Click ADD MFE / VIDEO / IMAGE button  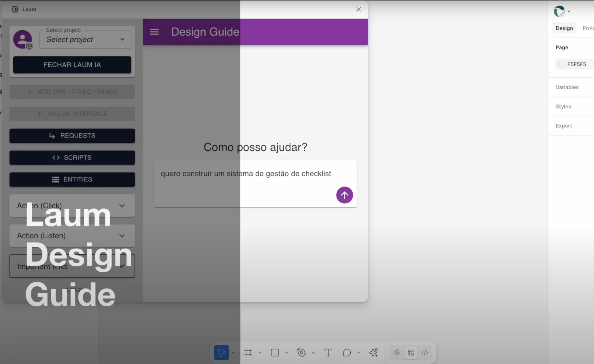[x=72, y=92]
